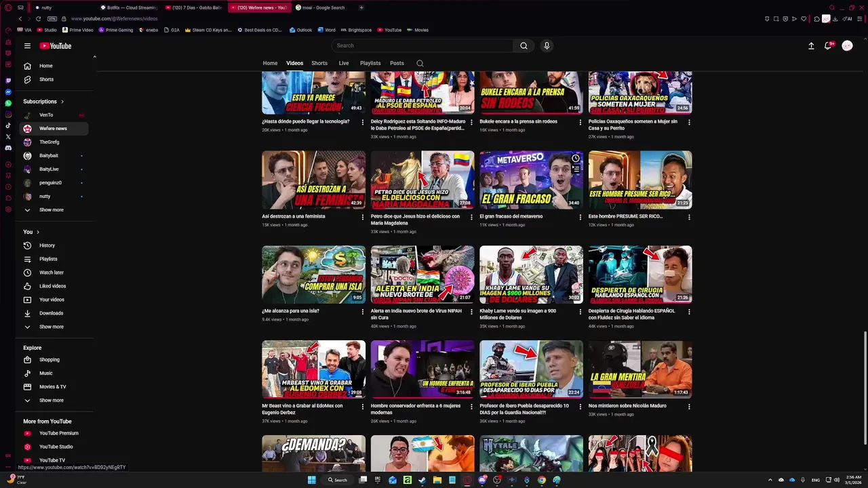Open 'Hombre conservador enfrenta a 6 mujeres' title

coord(416,409)
